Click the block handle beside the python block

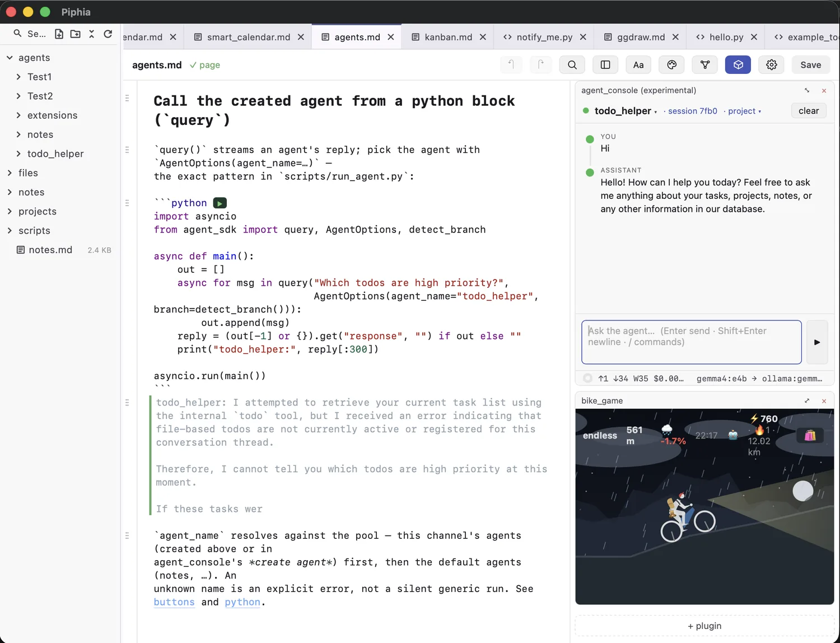[127, 203]
